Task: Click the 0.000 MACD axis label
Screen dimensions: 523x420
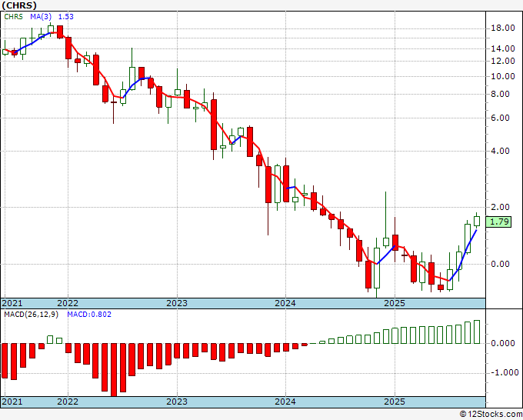Action: (503, 343)
